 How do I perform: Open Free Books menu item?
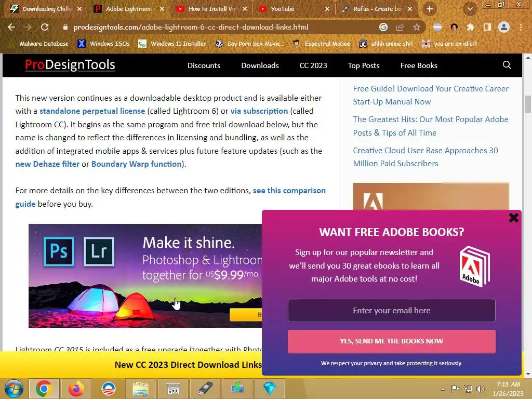(419, 65)
